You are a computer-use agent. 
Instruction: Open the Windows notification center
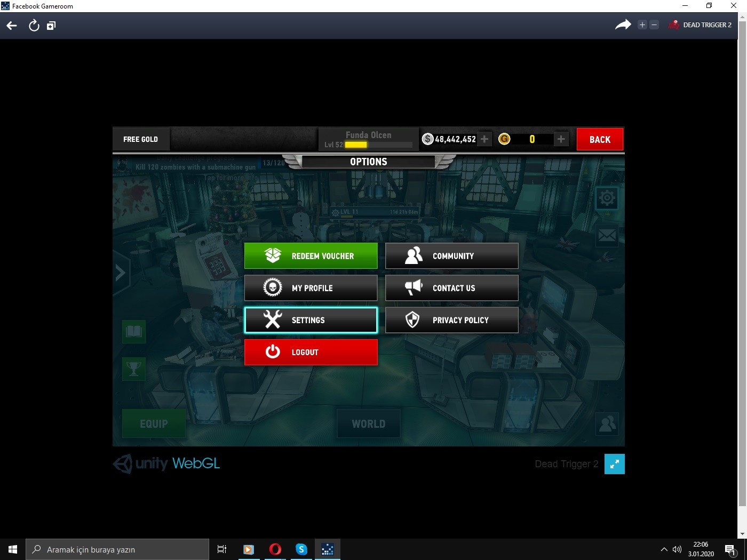click(x=730, y=549)
